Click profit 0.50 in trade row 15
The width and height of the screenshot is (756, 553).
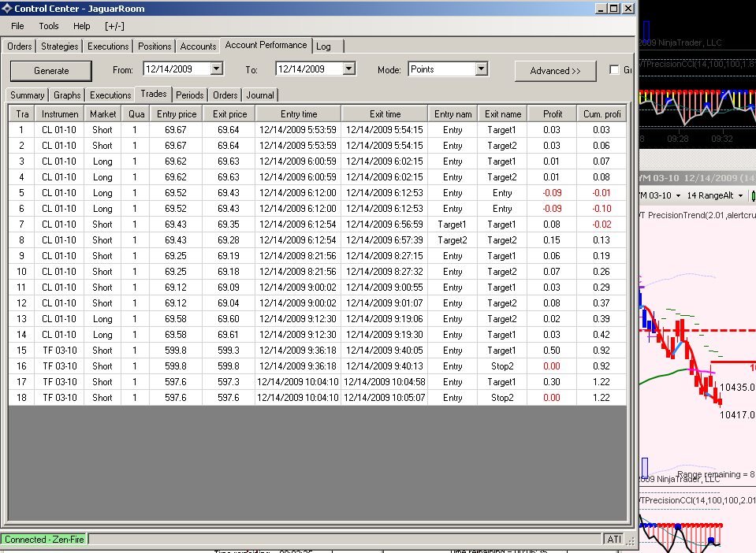tap(552, 351)
